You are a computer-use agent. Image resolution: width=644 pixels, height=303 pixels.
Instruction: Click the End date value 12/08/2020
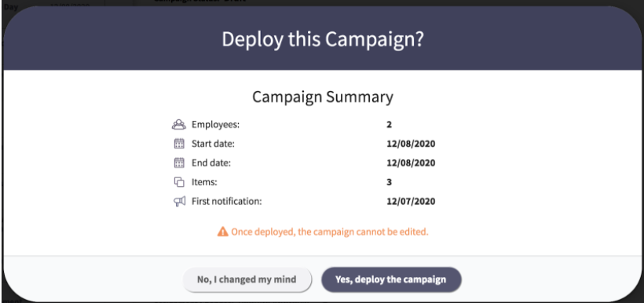coord(411,163)
